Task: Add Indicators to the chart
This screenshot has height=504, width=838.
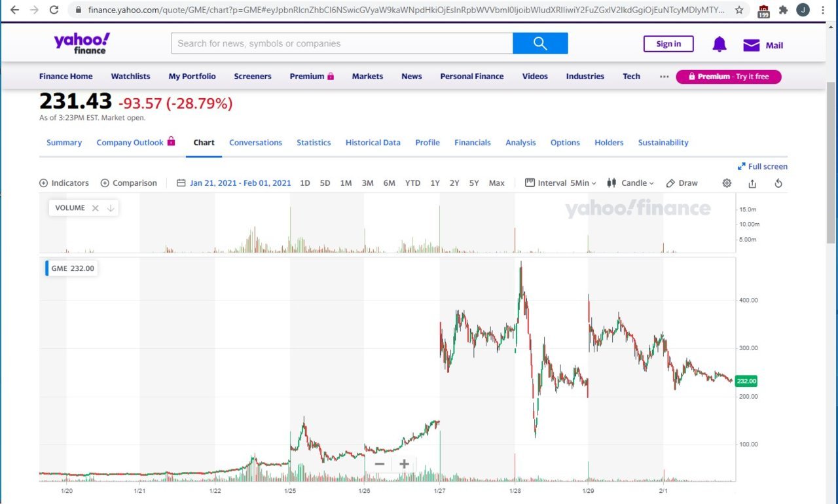Action: pyautogui.click(x=64, y=183)
